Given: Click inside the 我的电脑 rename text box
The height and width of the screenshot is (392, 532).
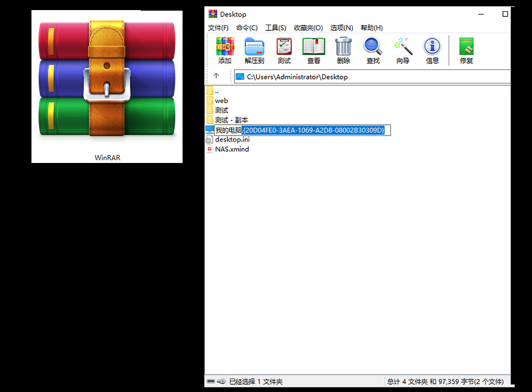Looking at the screenshot, I should (302, 130).
